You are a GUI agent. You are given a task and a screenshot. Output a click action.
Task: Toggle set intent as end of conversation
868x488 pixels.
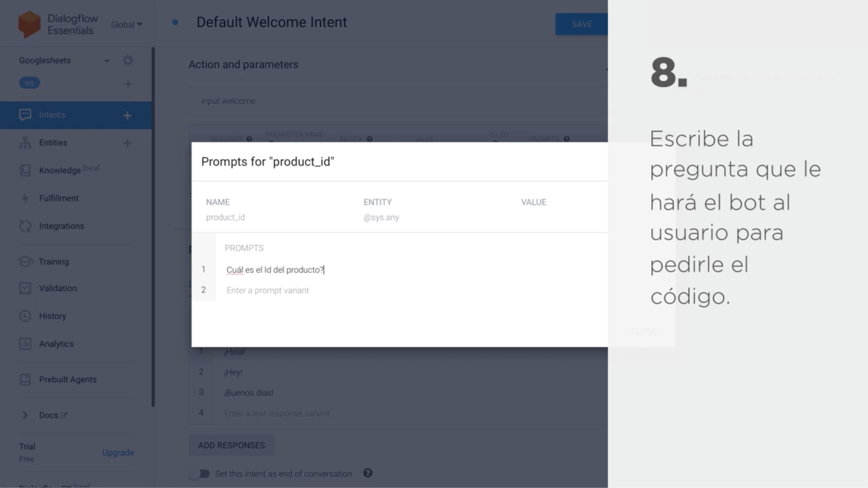coord(200,474)
